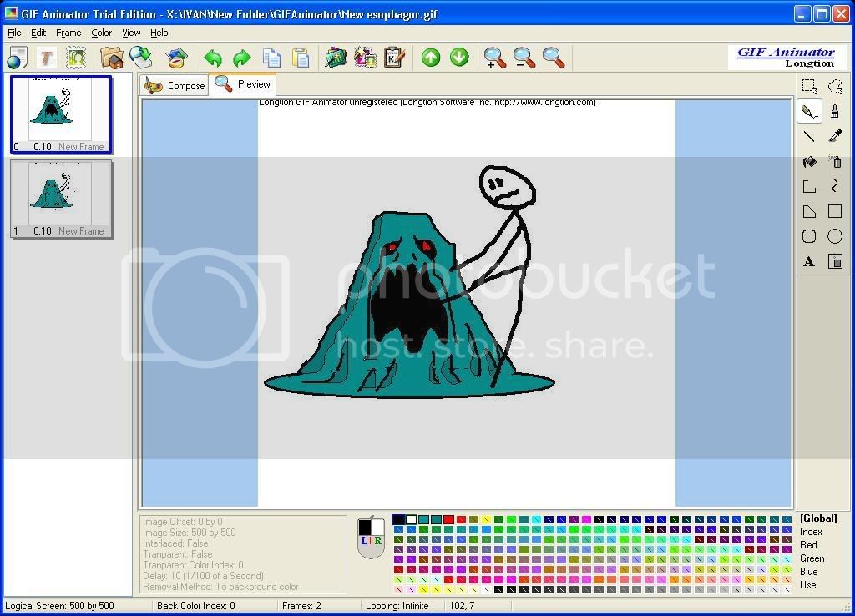Click the green Undo arrow
The height and width of the screenshot is (616, 855).
(x=213, y=58)
